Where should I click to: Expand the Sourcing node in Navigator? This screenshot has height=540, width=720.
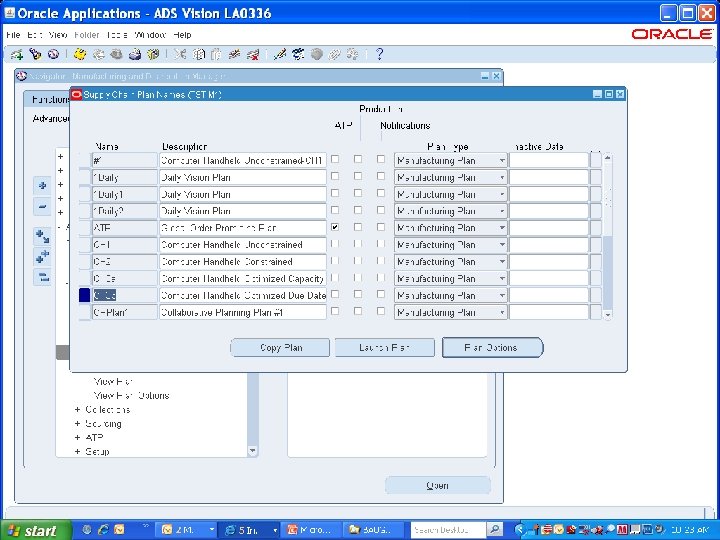(x=77, y=423)
